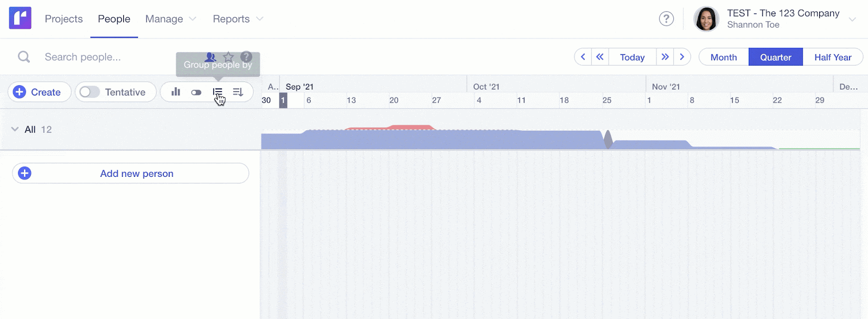
Task: Click the blue group-people icon in tooltip
Action: [x=210, y=56]
